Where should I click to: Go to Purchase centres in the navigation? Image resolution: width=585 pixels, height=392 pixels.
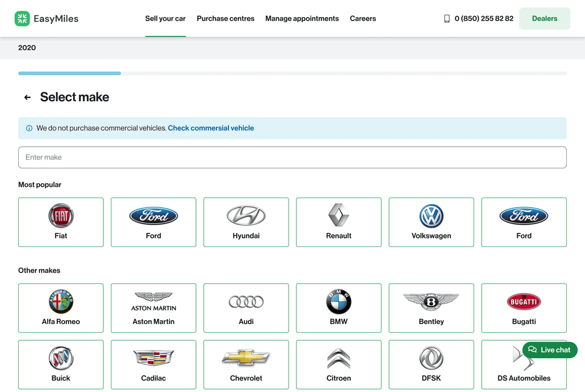tap(225, 19)
